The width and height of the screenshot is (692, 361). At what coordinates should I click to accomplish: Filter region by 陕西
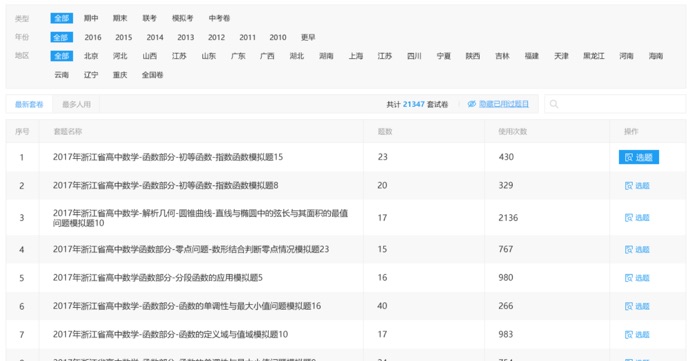pos(473,56)
